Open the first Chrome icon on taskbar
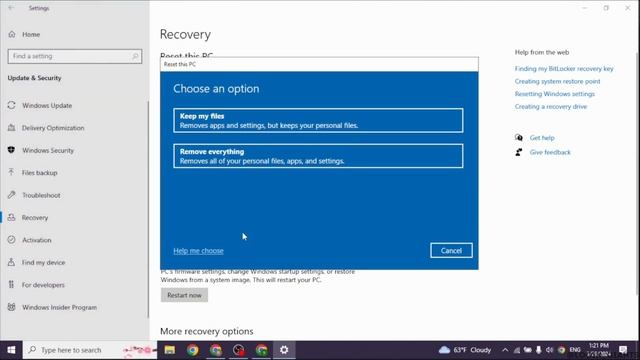The height and width of the screenshot is (360, 640). [x=193, y=350]
